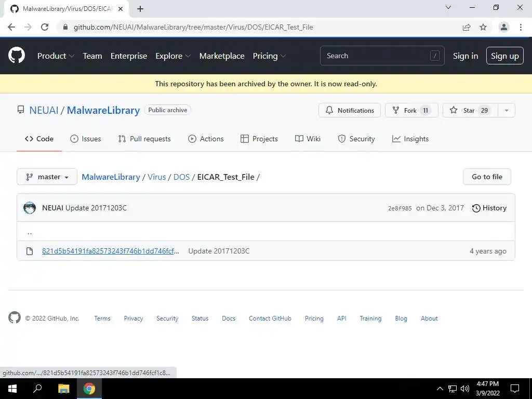
Task: Click the browser address bar URL
Action: pyautogui.click(x=193, y=27)
